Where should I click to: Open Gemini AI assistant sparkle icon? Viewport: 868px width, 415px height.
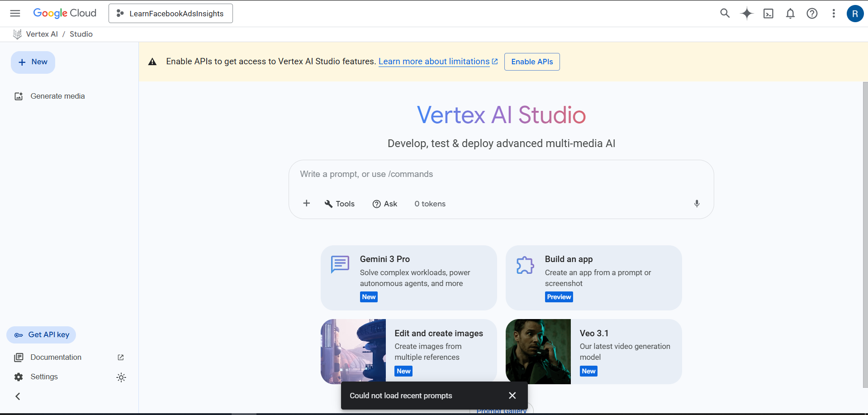(x=746, y=14)
